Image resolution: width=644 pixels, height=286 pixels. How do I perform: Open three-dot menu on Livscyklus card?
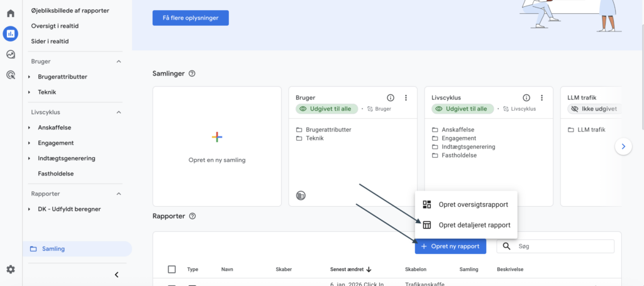tap(542, 97)
